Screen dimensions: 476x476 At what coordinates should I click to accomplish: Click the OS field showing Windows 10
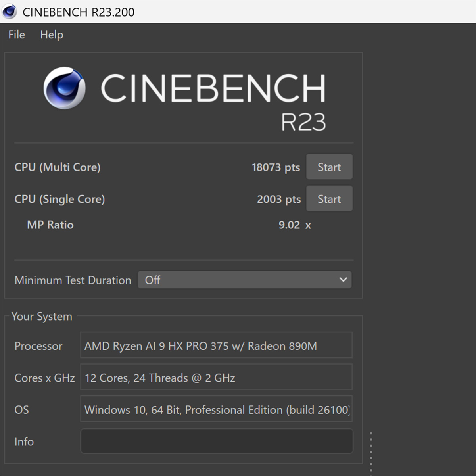pyautogui.click(x=216, y=409)
